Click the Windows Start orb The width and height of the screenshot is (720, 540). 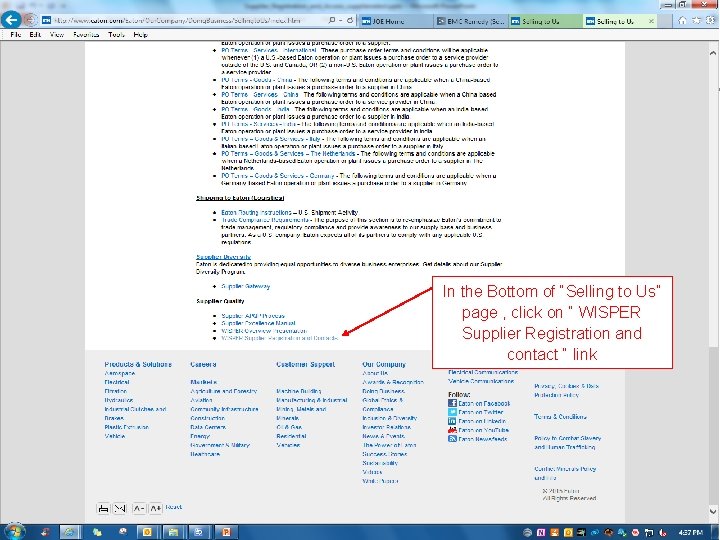coord(13,532)
